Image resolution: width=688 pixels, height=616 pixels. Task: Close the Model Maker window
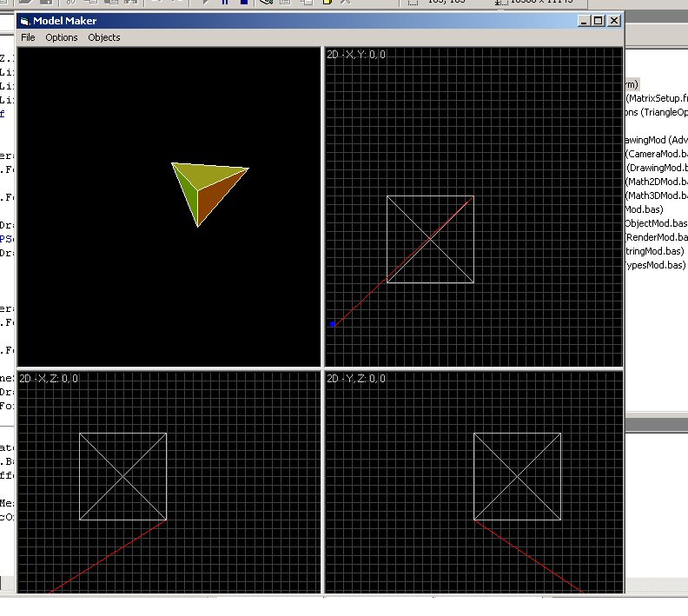(614, 20)
